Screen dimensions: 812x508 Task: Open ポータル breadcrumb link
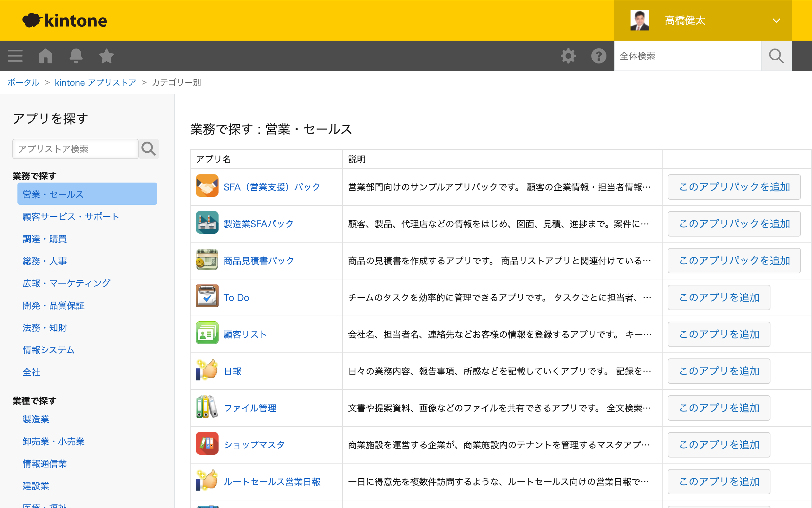(23, 82)
